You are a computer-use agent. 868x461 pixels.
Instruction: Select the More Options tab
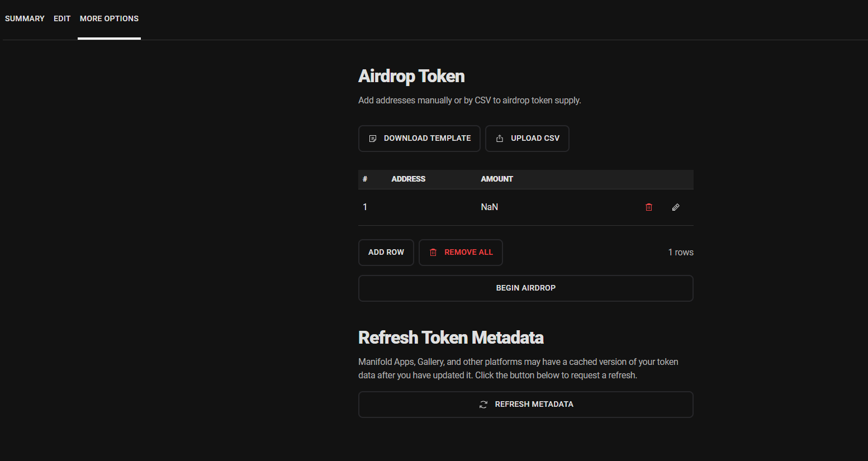pos(109,18)
